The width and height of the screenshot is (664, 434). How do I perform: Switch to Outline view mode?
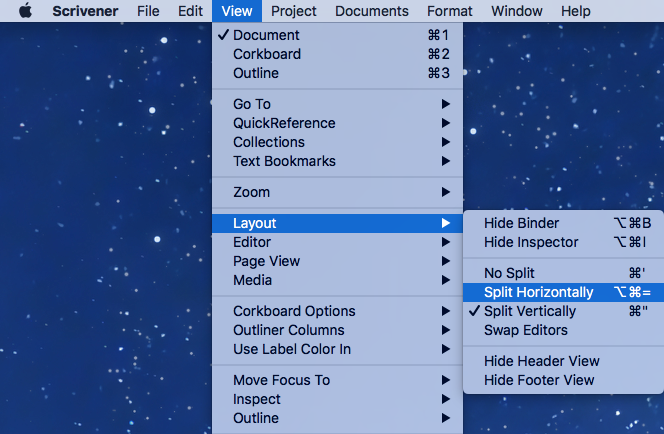coord(338,73)
